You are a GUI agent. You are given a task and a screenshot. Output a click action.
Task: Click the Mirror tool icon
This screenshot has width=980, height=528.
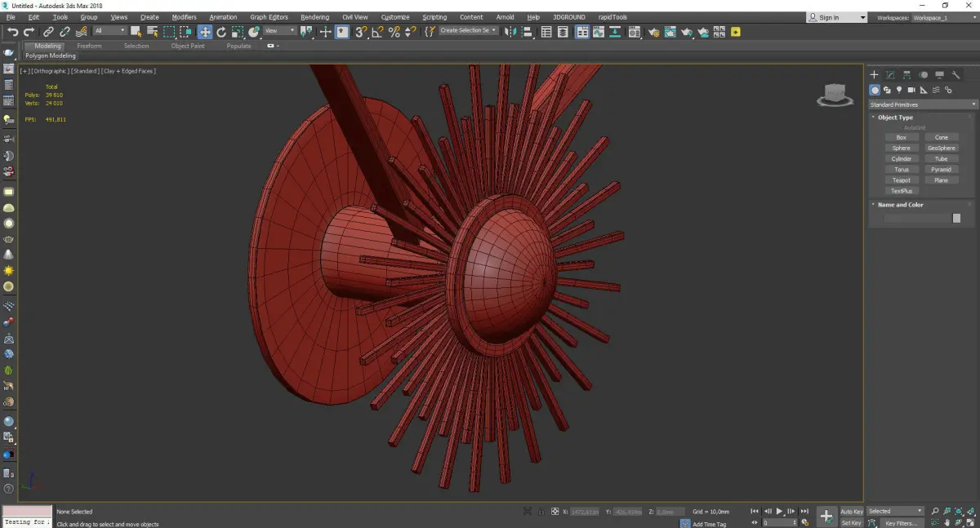click(510, 32)
